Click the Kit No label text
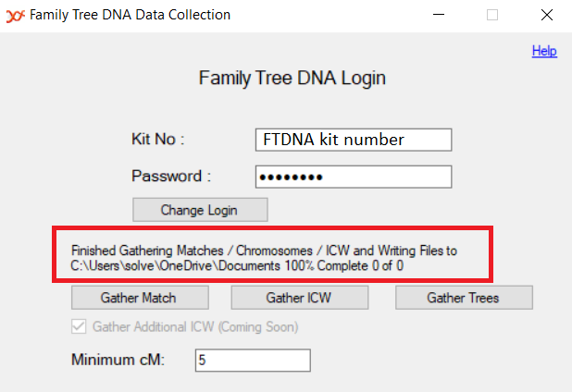Screen dimensions: 572x392 click(158, 140)
